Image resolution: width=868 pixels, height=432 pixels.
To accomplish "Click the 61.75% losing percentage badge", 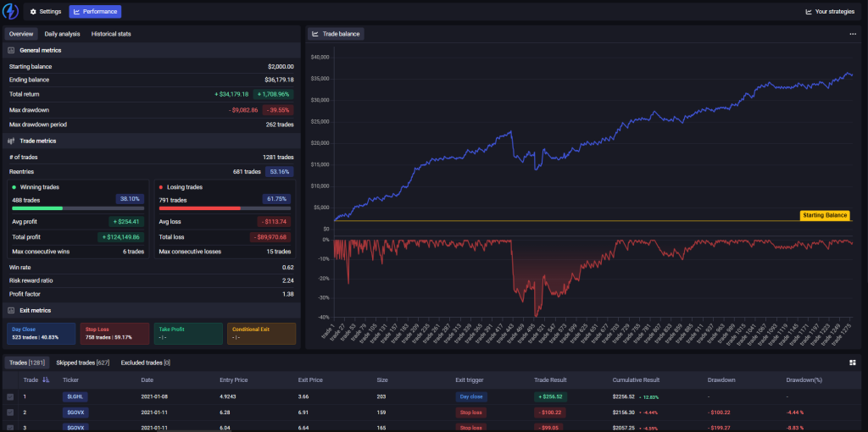I will [x=276, y=199].
